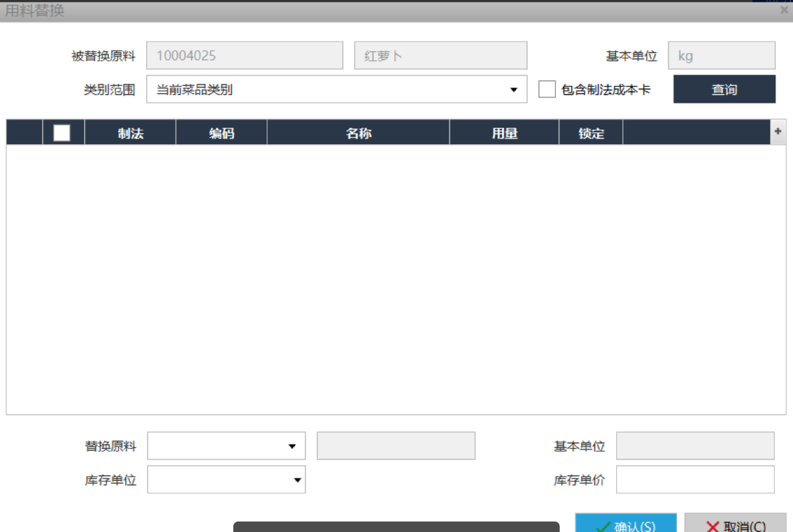Click the 锁定 column header
This screenshot has height=532, width=793.
pyautogui.click(x=591, y=134)
